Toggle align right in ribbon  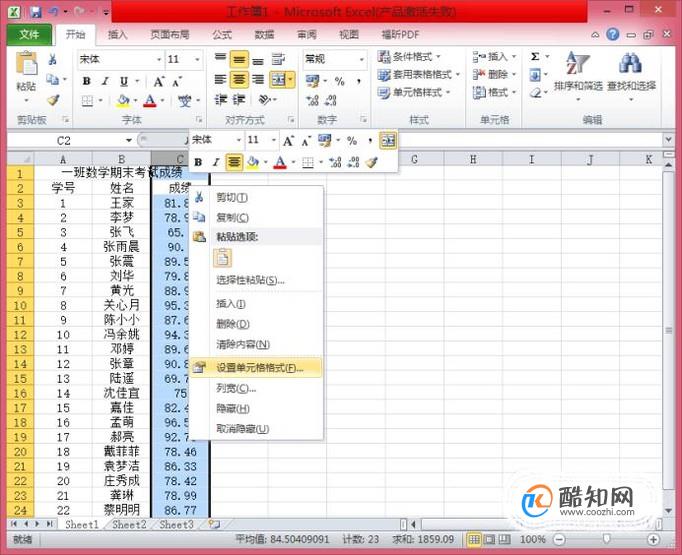point(258,80)
